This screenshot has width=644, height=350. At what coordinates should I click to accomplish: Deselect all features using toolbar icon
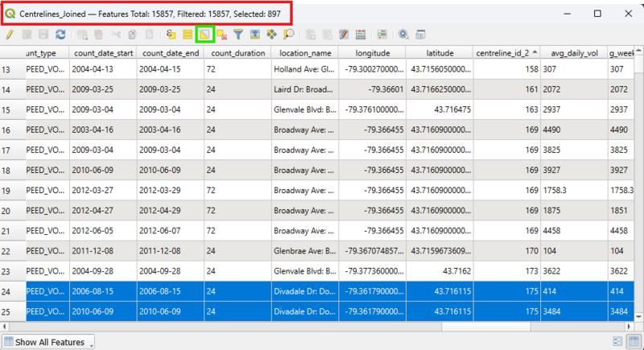(221, 35)
